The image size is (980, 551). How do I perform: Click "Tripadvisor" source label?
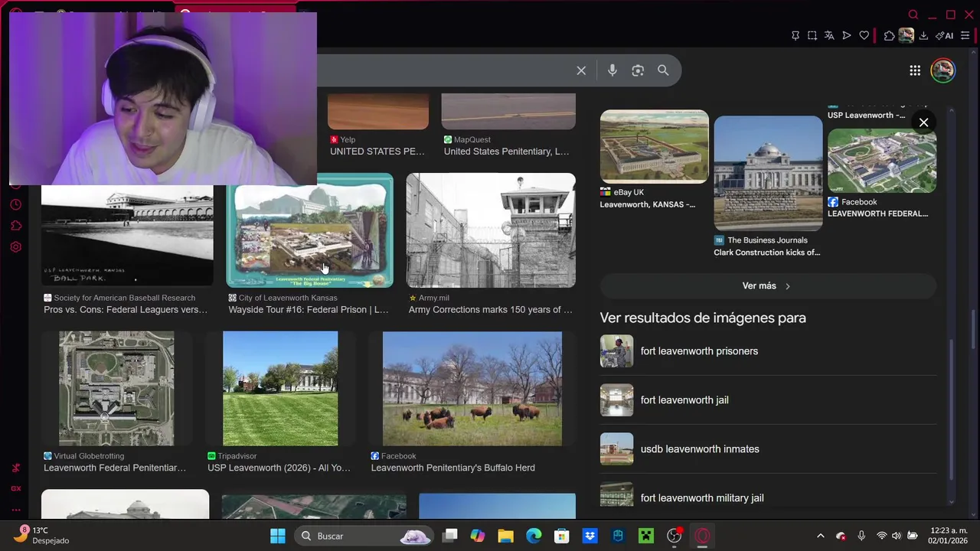[x=237, y=456]
